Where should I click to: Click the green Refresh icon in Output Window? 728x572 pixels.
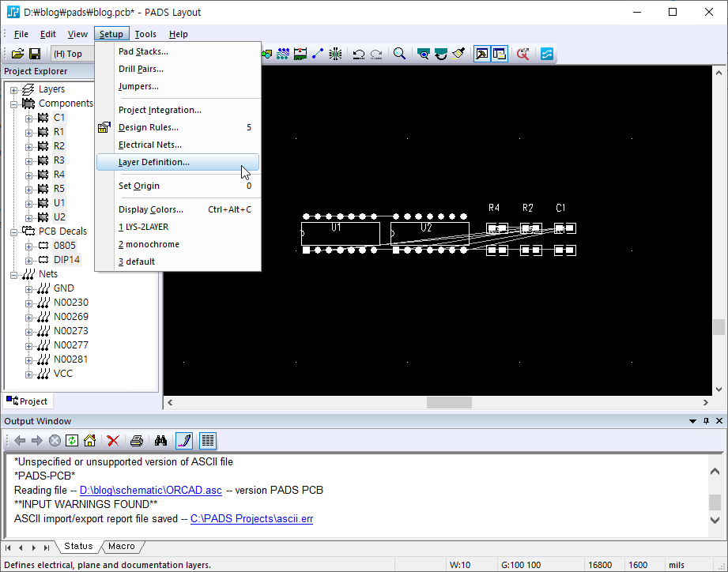[72, 441]
